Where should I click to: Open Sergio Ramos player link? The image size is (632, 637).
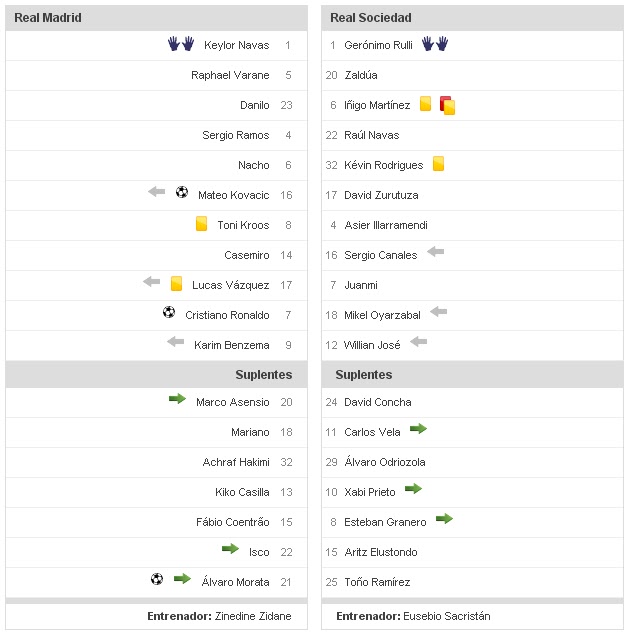236,135
